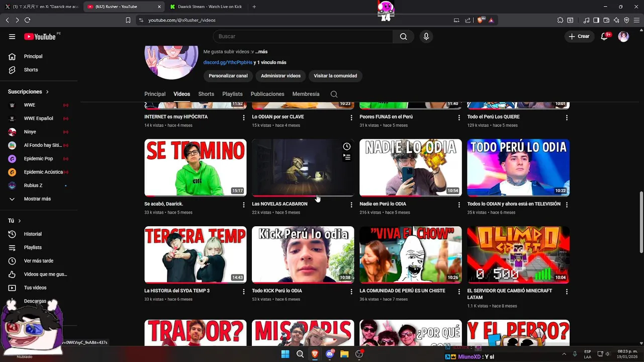The image size is (644, 362).
Task: Switch to the Principal channel tab
Action: pyautogui.click(x=155, y=94)
